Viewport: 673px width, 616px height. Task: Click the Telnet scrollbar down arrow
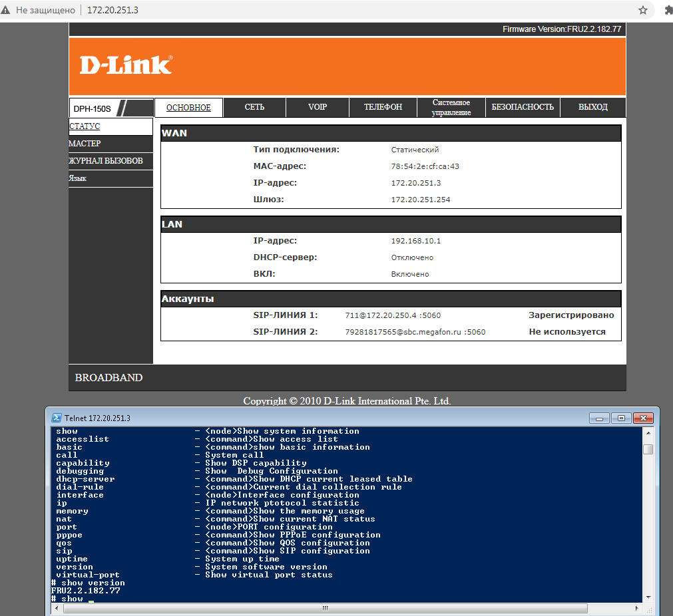point(648,597)
